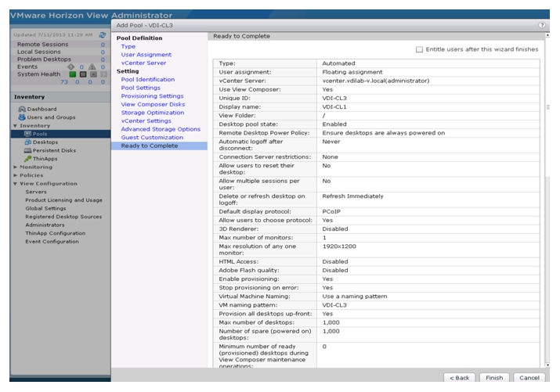Click the Refresh Immediately value

(x=353, y=196)
